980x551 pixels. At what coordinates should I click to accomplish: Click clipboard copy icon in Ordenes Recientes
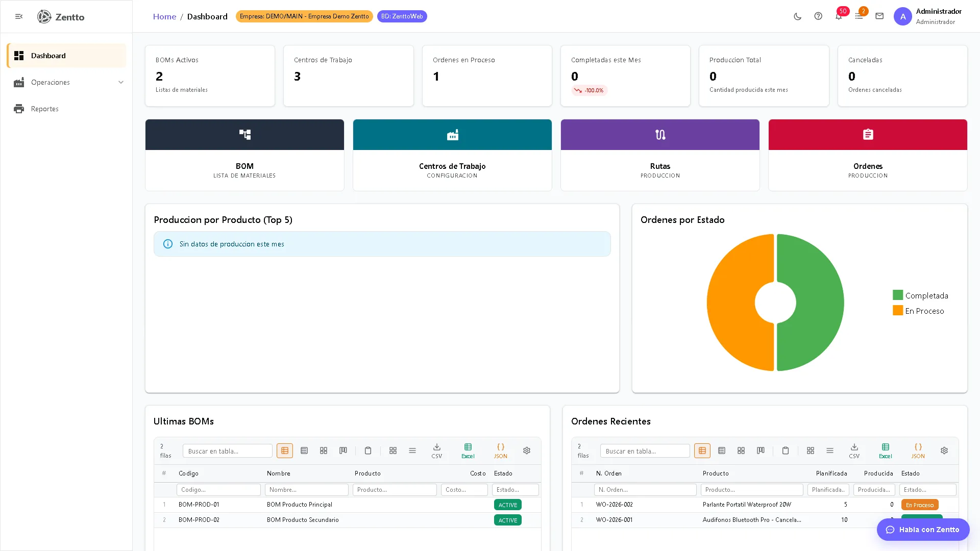pos(786,450)
